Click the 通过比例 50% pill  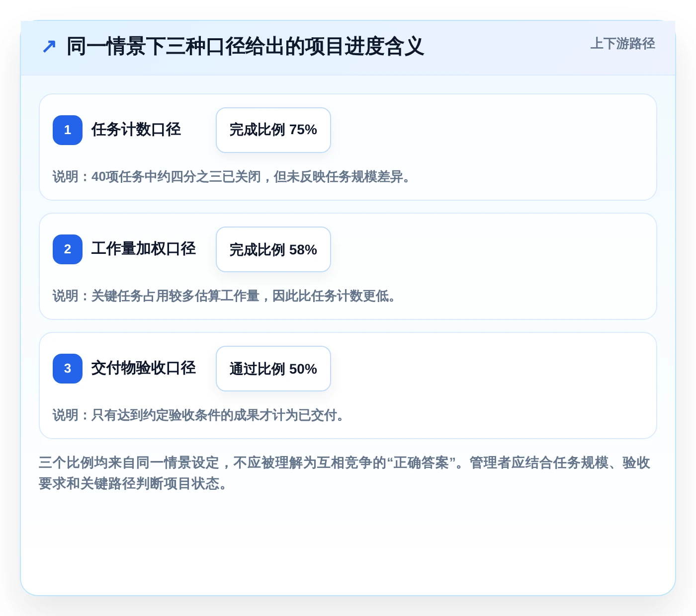(273, 369)
